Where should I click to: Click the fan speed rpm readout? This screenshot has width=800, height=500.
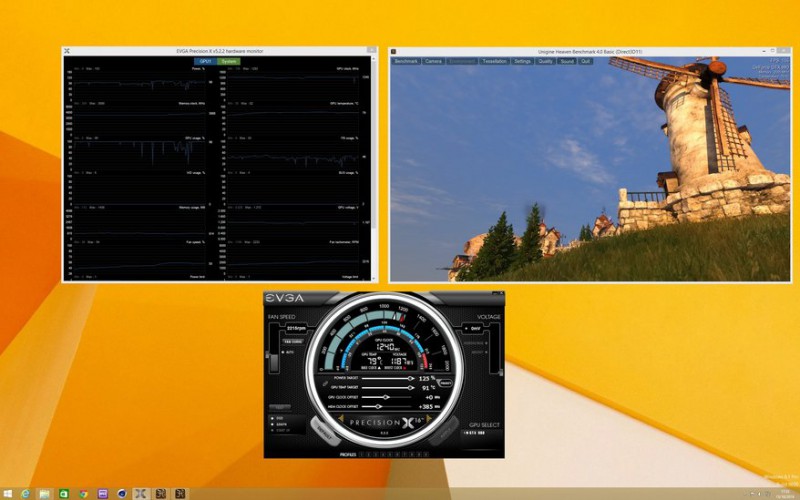tap(296, 329)
